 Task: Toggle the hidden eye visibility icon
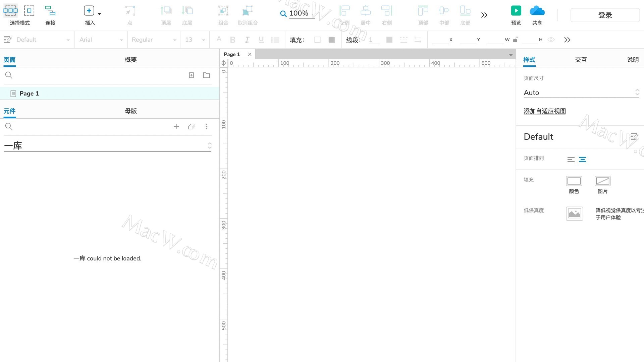click(551, 40)
